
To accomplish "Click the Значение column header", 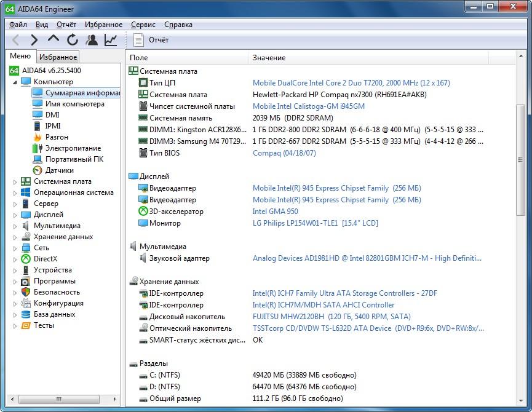I will tap(368, 58).
